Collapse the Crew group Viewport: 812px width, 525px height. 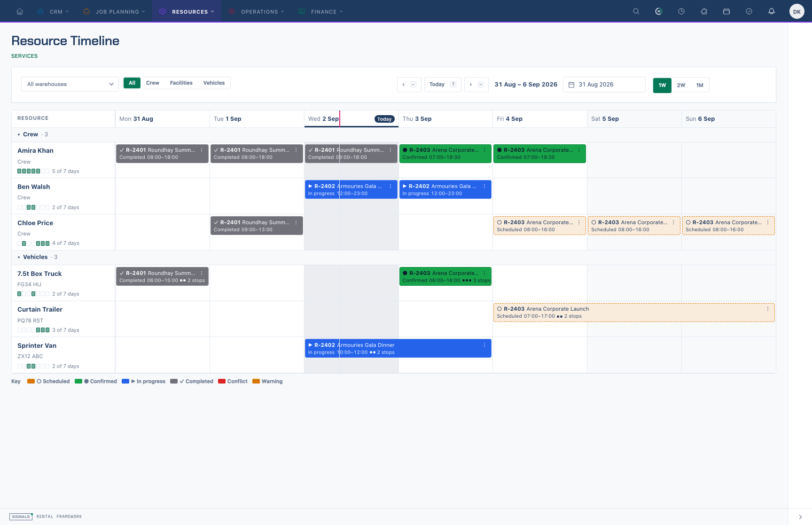[19, 134]
